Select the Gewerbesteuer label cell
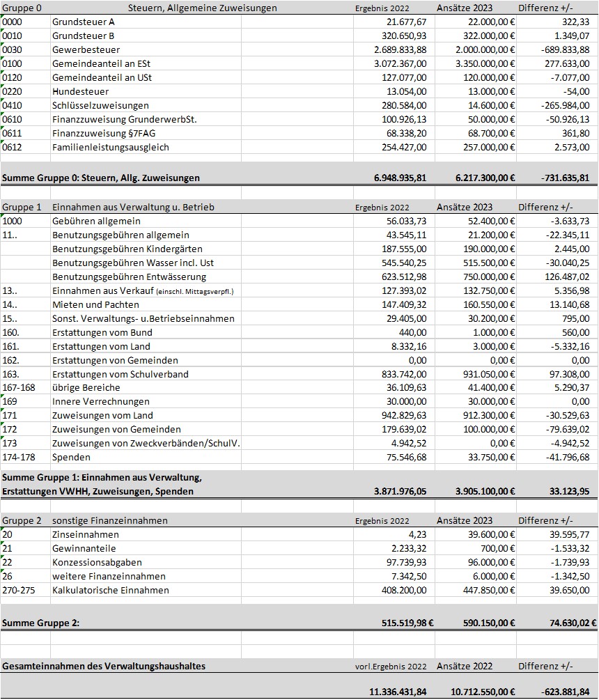Image resolution: width=599 pixels, height=700 pixels. pyautogui.click(x=146, y=49)
